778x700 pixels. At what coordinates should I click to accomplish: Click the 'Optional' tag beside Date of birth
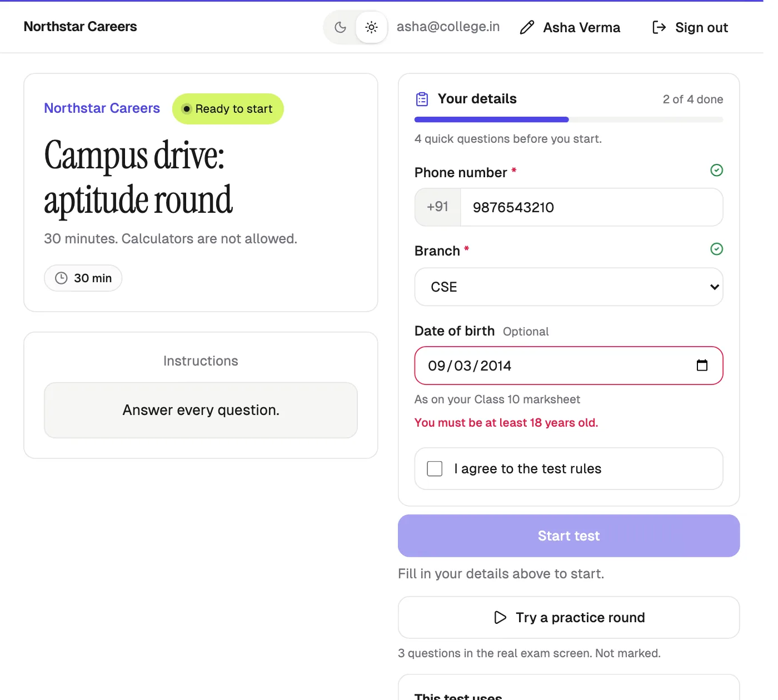(526, 332)
